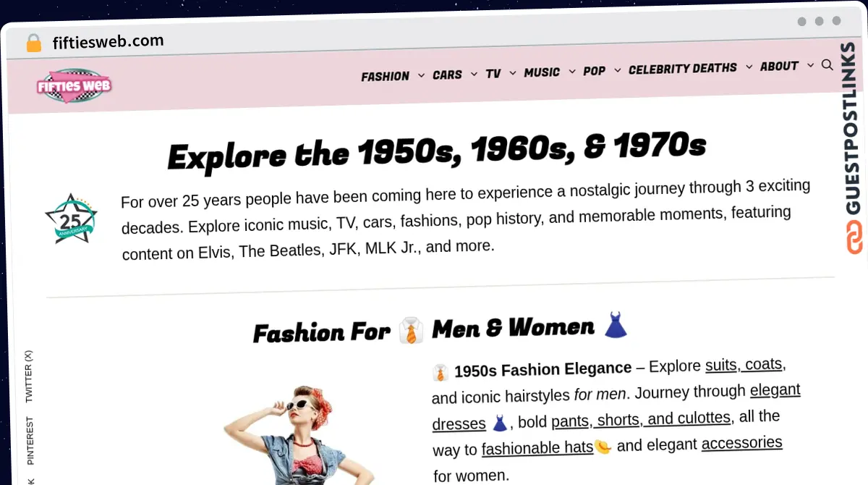Screen dimensions: 868x485
Task: Visit the 'pants, shorts, and culottes' link
Action: (x=640, y=419)
